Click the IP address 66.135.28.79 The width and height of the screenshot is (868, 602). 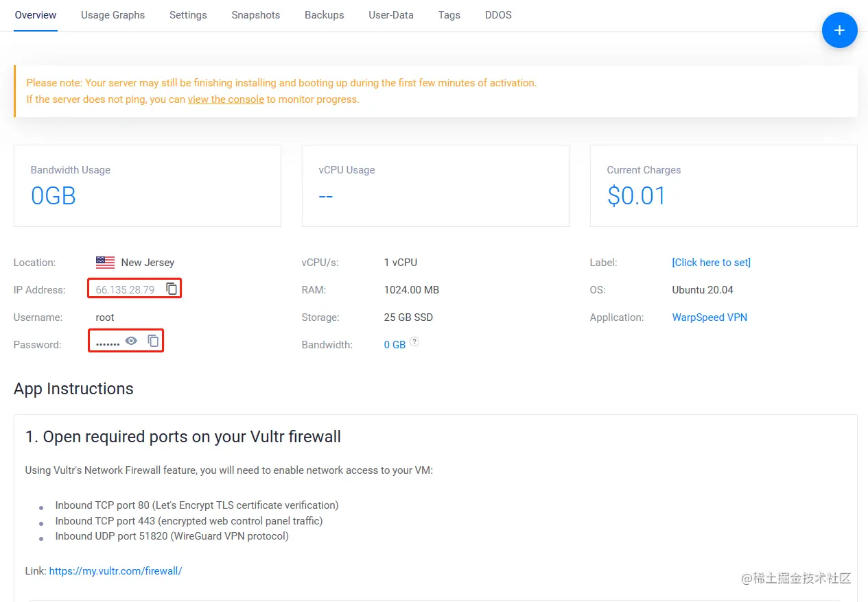coord(125,290)
